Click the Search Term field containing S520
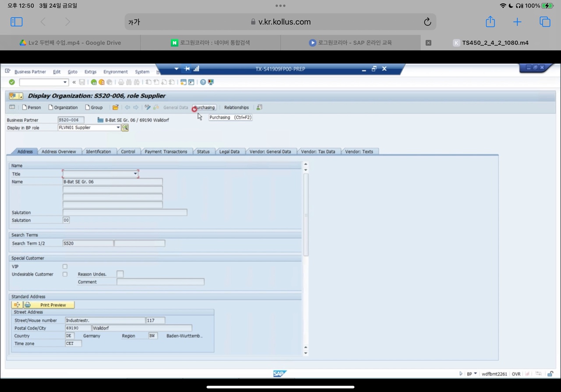This screenshot has width=561, height=392. (x=88, y=243)
